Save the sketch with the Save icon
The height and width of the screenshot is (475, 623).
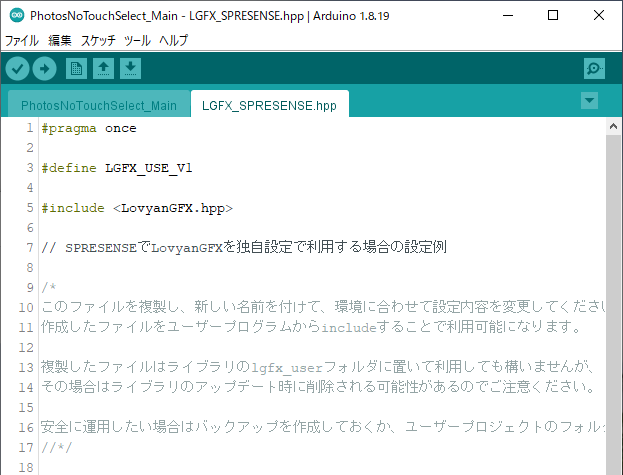(x=131, y=68)
